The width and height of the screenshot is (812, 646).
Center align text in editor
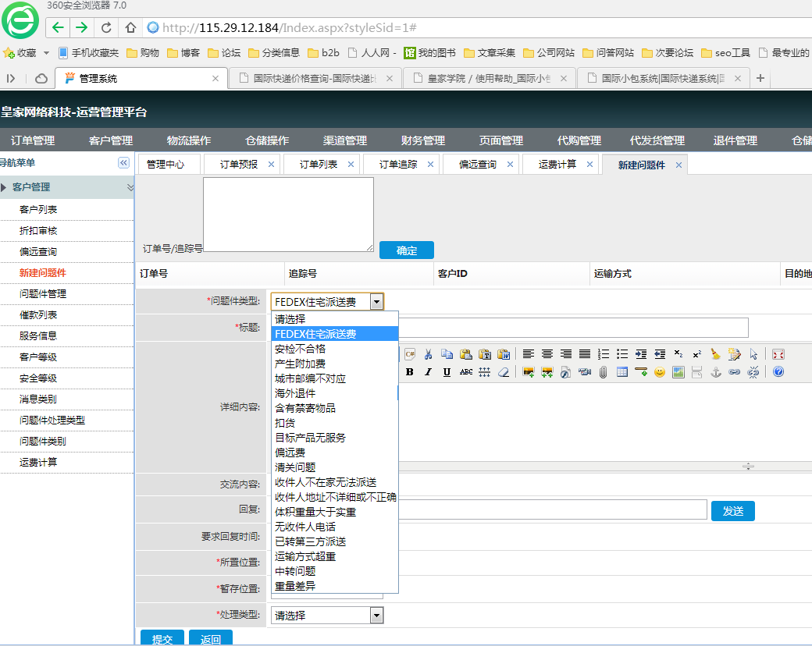pyautogui.click(x=547, y=354)
